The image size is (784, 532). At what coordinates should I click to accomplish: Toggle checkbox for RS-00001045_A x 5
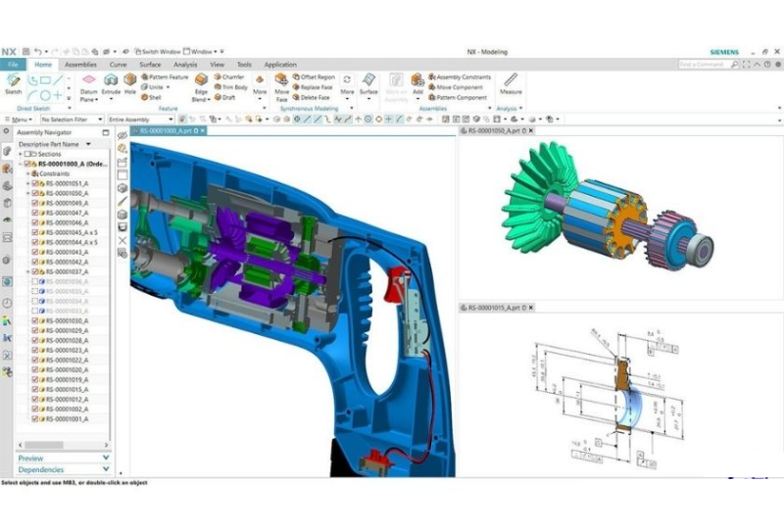35,232
